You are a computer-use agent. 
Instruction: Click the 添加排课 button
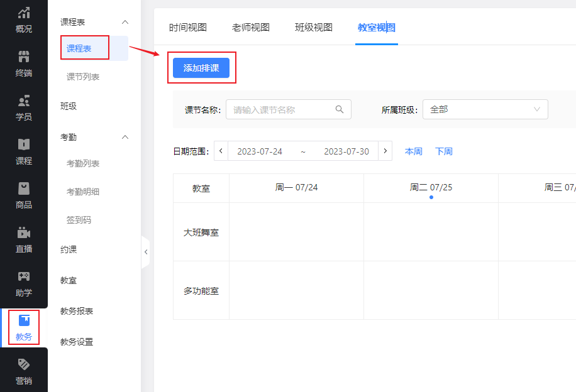tap(201, 68)
